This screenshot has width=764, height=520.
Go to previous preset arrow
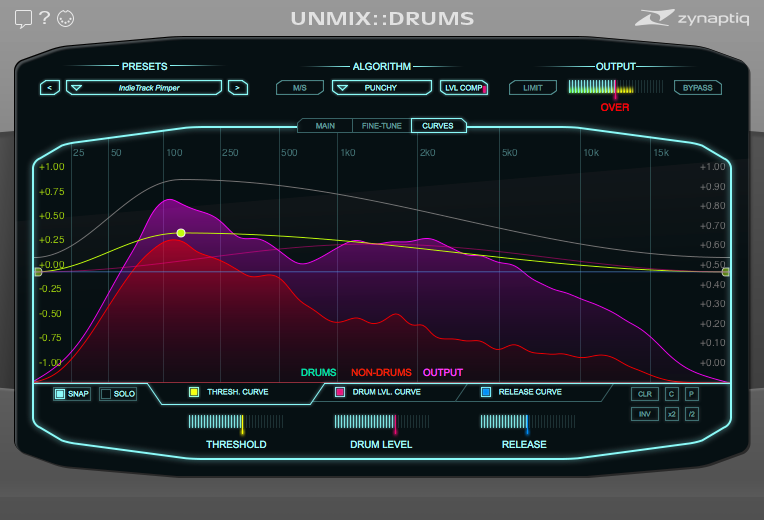50,88
